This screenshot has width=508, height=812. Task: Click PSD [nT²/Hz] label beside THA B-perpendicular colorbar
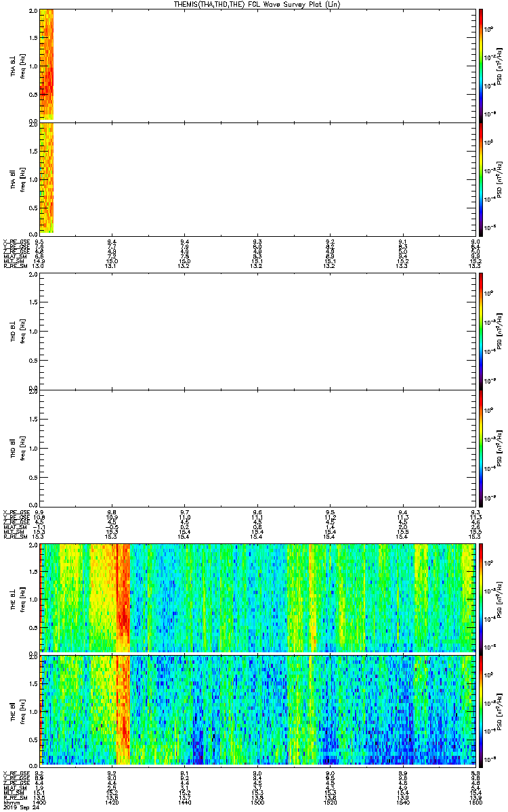coord(500,65)
